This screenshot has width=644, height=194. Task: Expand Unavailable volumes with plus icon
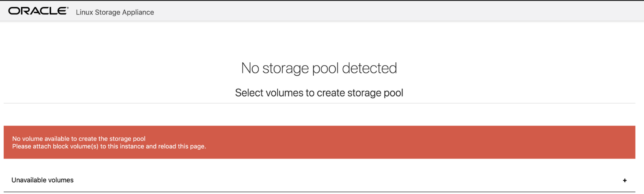coord(625,181)
